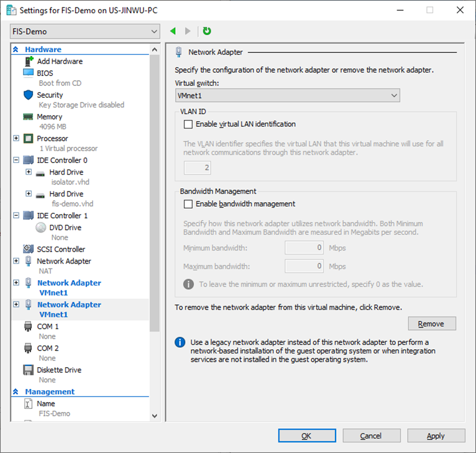476x453 pixels.
Task: Select the BIOS monitor icon
Action: 28,73
